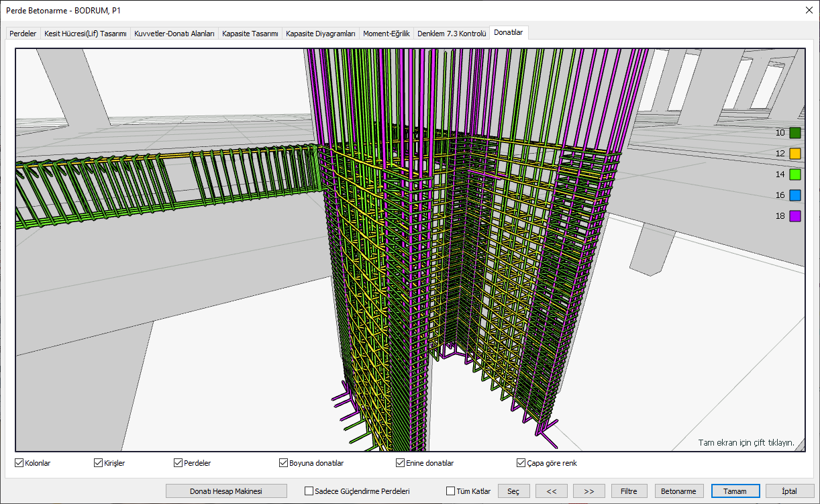Switch to the Perdeler tab
820x504 pixels.
click(23, 34)
